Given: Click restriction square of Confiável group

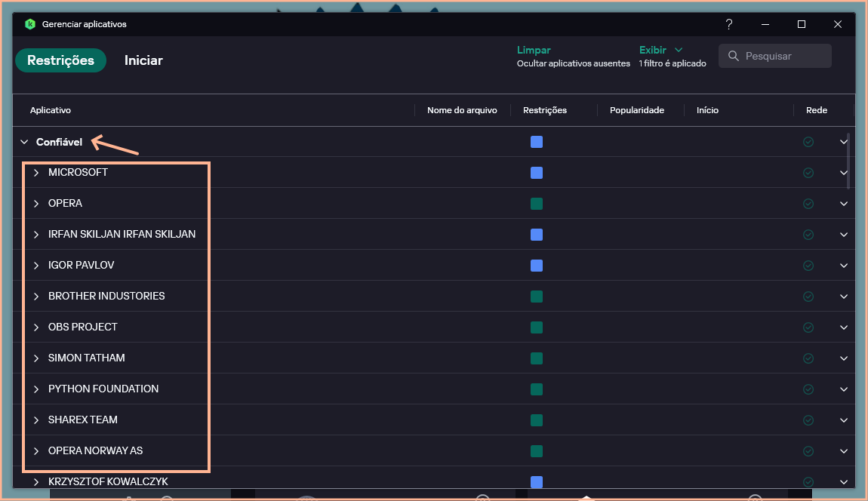Looking at the screenshot, I should [537, 143].
